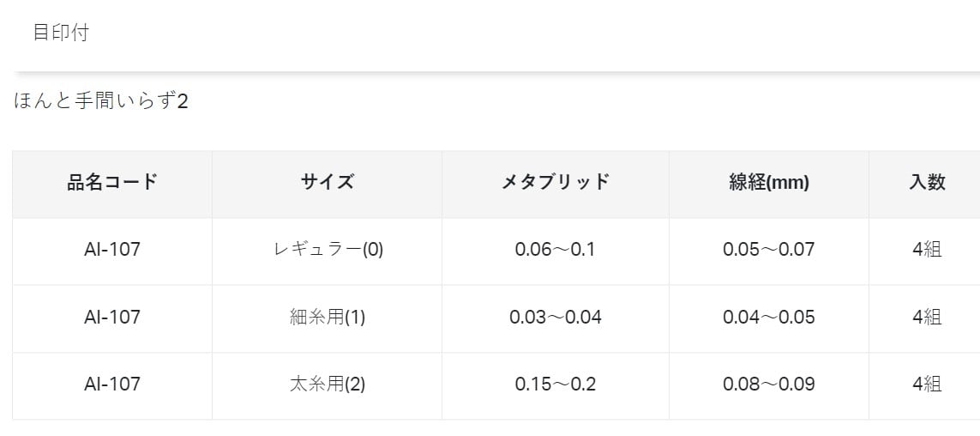Select the 0.03〜0.04 メタブリッド value
The height and width of the screenshot is (436, 980).
555,317
